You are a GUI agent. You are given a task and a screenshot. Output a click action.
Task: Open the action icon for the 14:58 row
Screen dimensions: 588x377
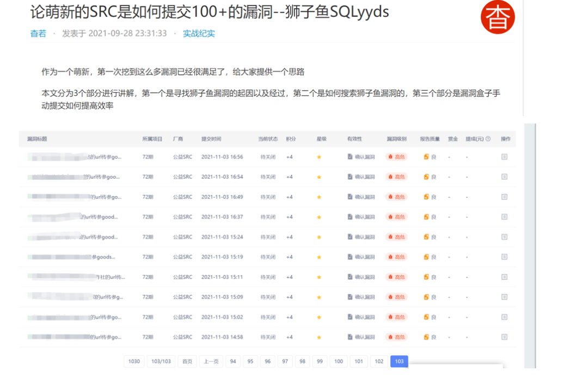[x=504, y=337]
